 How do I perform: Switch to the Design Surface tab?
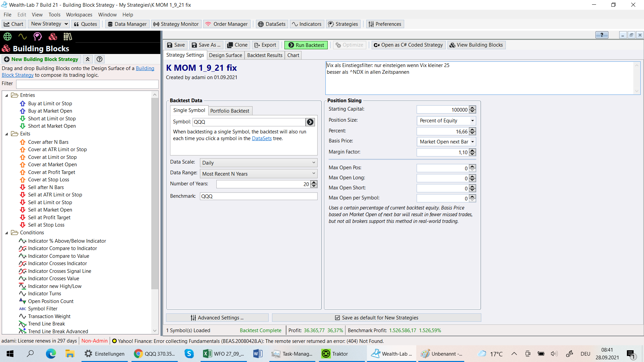tap(225, 55)
